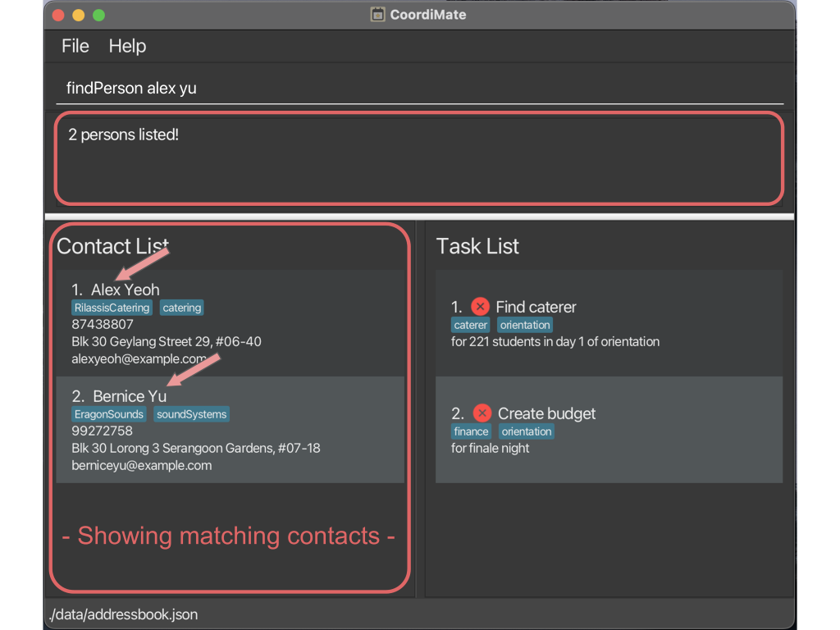The width and height of the screenshot is (840, 630).
Task: Click the command input field
Action: (418, 88)
